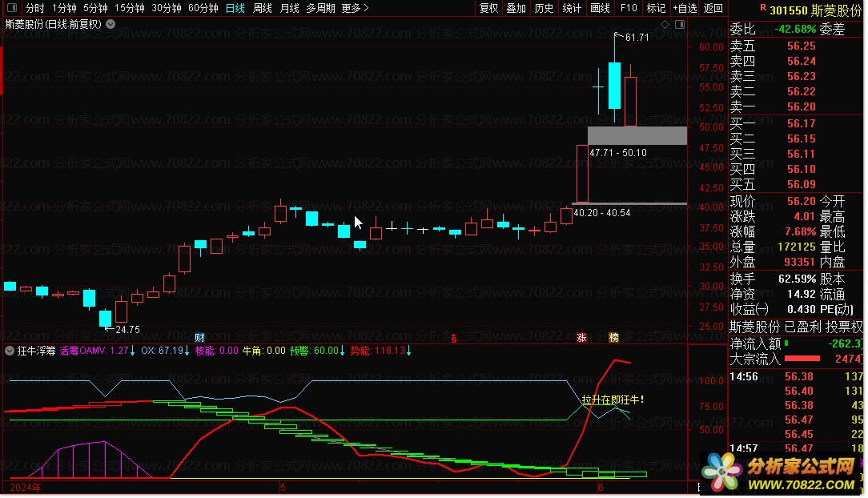Click the 核能: 0.00 indicator value
Image resolution: width=868 pixels, height=498 pixels.
tap(216, 351)
